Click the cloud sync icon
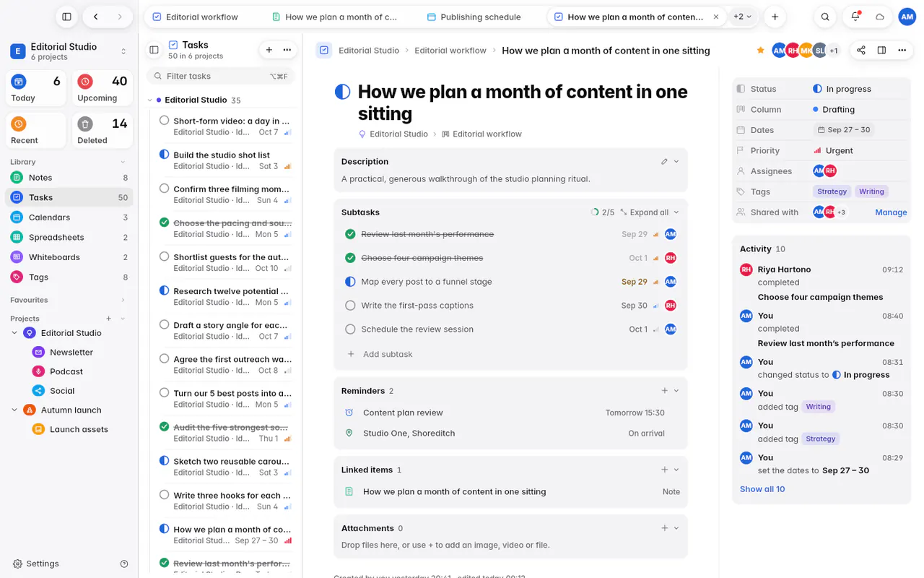The image size is (924, 578). 880,17
